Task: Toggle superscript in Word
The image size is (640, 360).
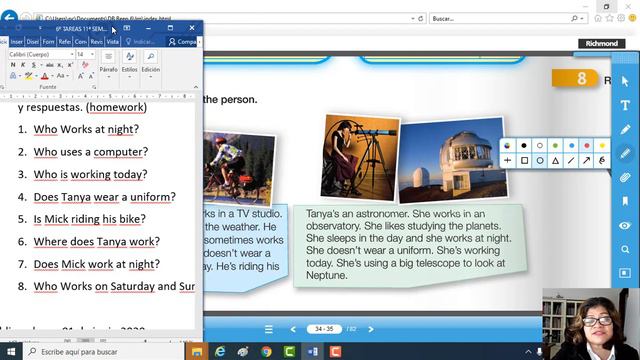Action: coord(70,65)
